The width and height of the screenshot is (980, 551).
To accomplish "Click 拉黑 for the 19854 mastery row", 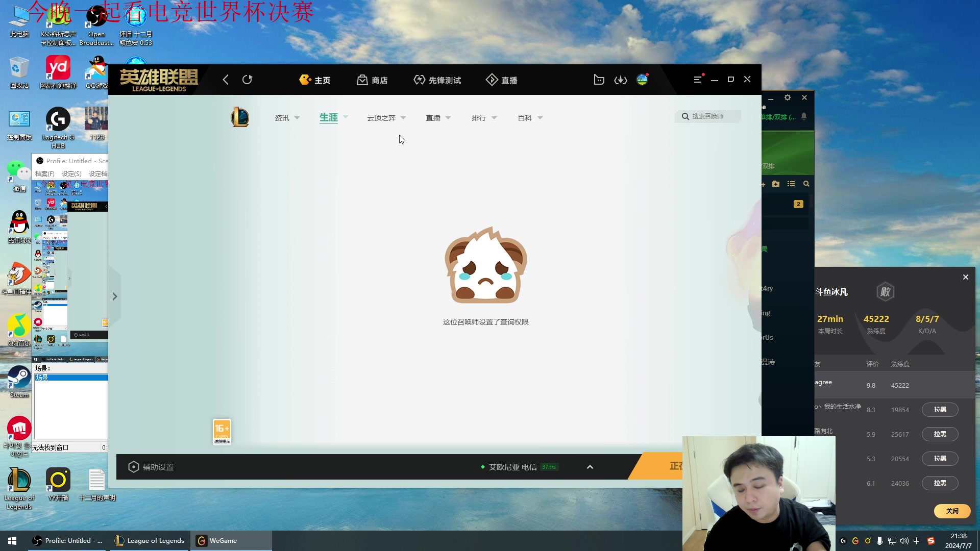I will point(940,410).
